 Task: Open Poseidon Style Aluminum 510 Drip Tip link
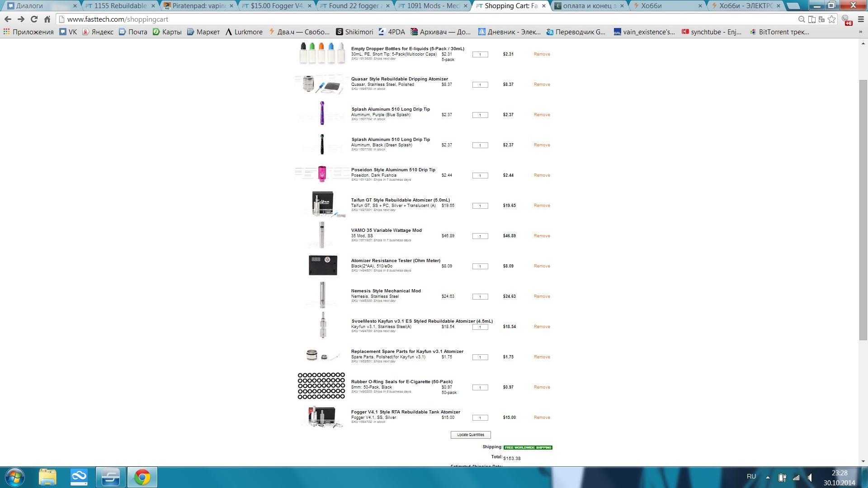coord(393,170)
